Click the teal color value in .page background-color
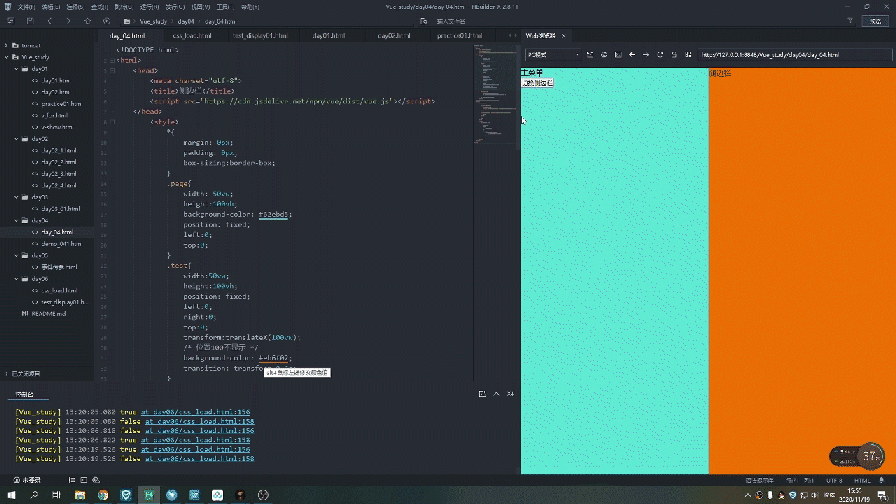This screenshot has height=504, width=896. pos(273,214)
